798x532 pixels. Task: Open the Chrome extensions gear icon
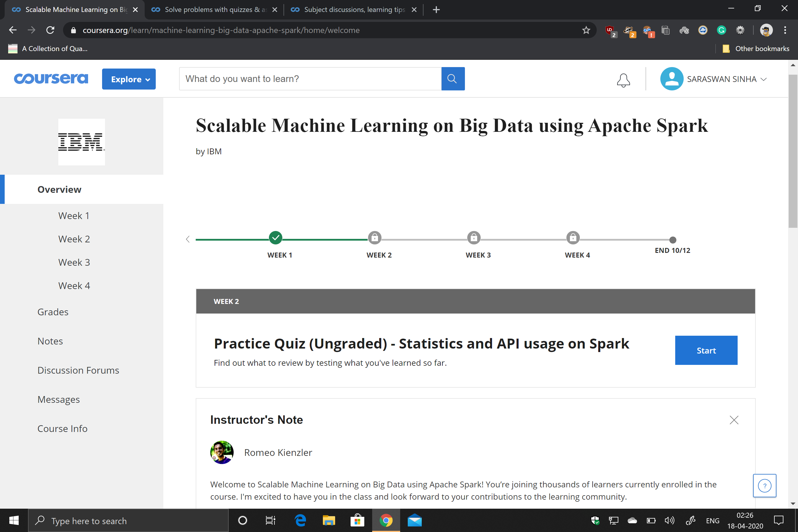click(x=740, y=30)
